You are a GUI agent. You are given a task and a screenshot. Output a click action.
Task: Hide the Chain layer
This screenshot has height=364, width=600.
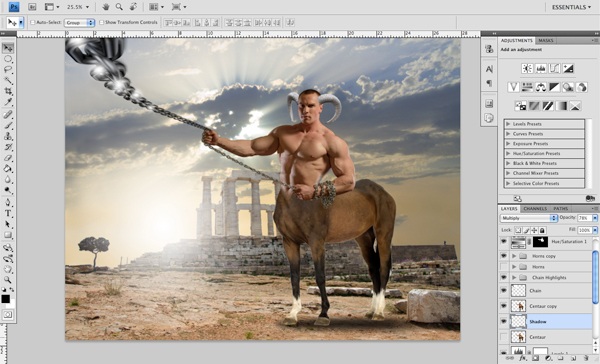[x=504, y=291]
